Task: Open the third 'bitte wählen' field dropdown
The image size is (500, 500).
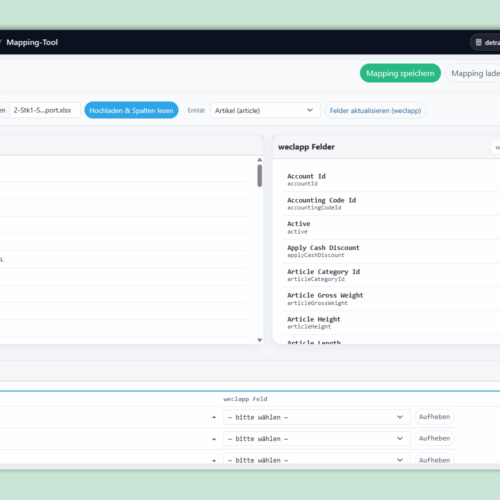Action: (317, 459)
